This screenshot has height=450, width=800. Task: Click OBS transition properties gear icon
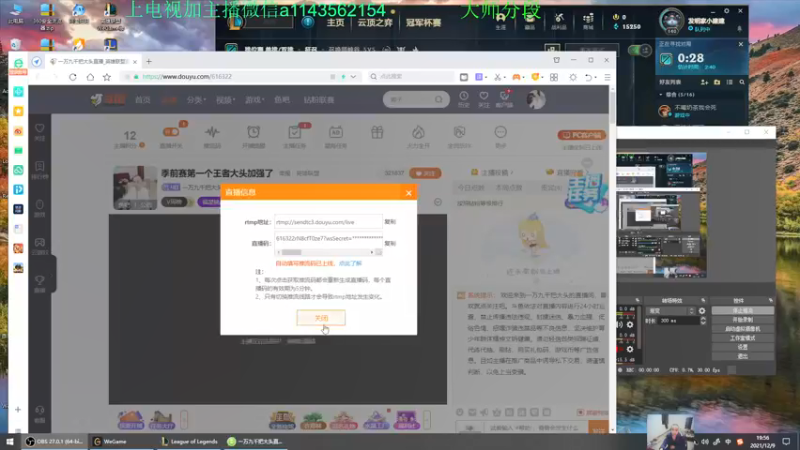[702, 311]
